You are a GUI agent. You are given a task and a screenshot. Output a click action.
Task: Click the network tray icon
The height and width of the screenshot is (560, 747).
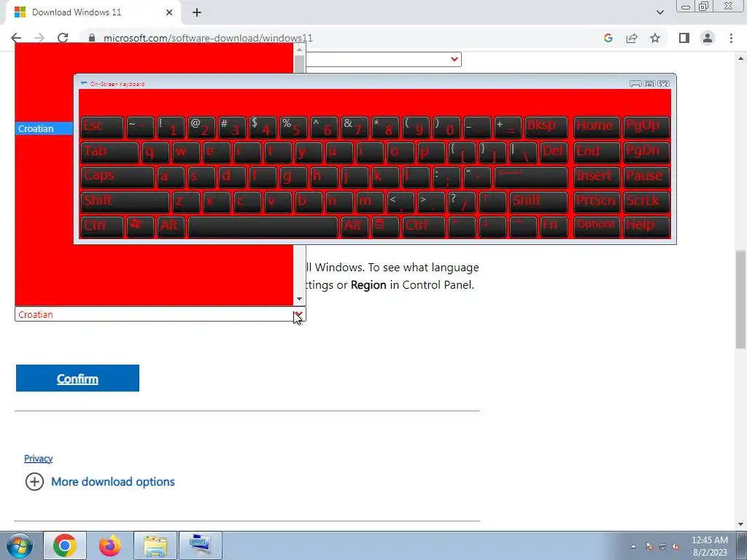(662, 547)
